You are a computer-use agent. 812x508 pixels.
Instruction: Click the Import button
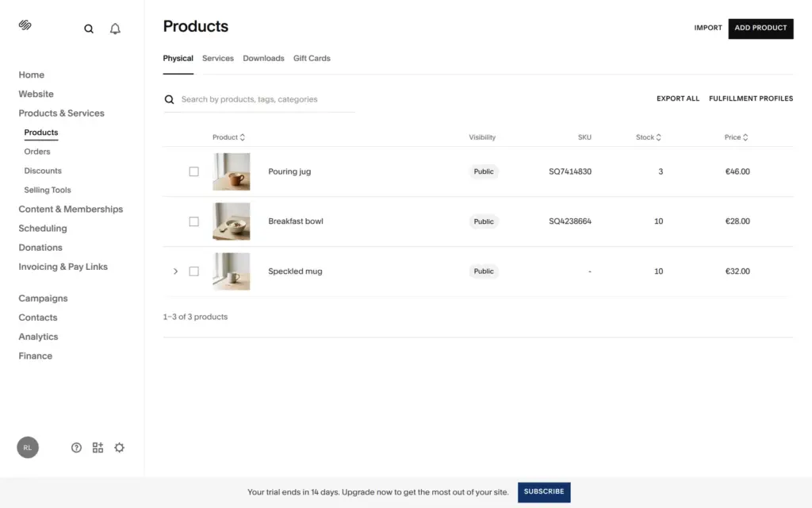pyautogui.click(x=708, y=28)
